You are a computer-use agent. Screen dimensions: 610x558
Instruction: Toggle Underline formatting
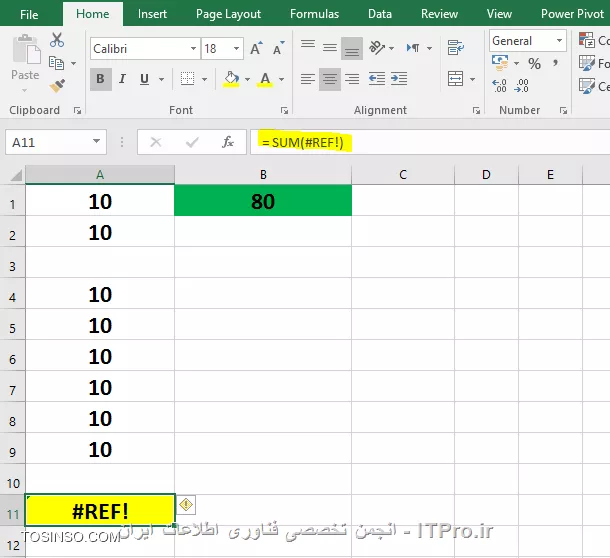tap(144, 79)
